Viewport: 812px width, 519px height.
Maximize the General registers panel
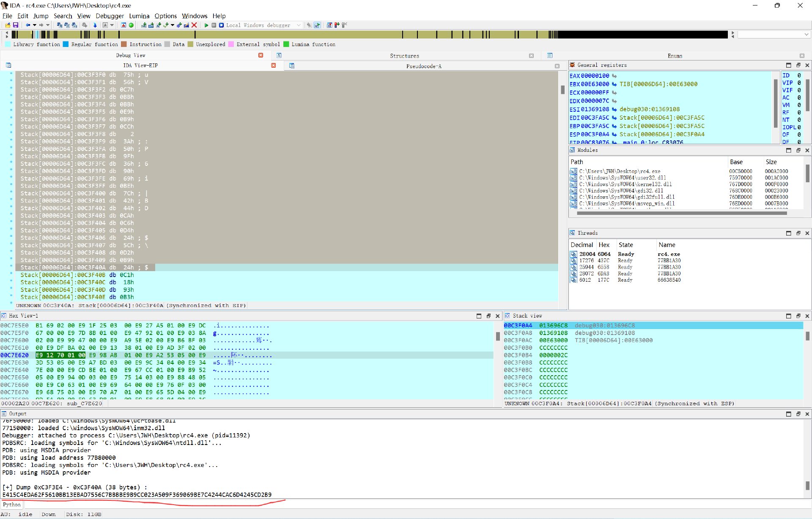pyautogui.click(x=789, y=65)
